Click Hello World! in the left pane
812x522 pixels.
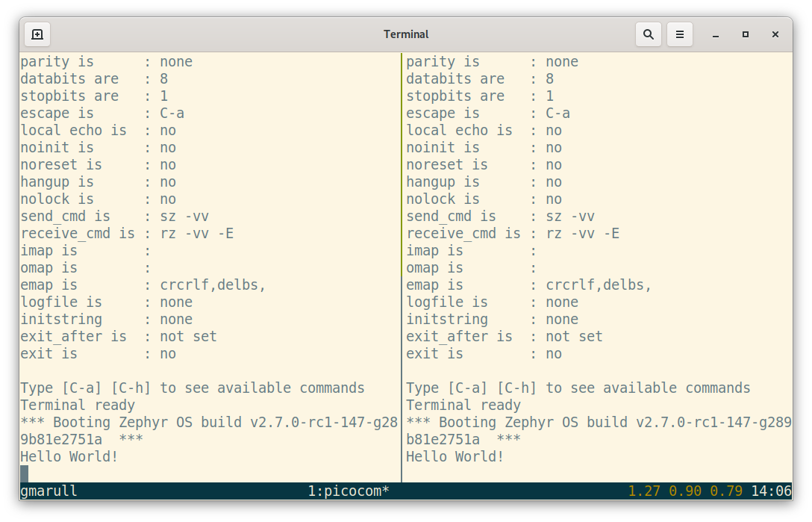click(x=68, y=456)
